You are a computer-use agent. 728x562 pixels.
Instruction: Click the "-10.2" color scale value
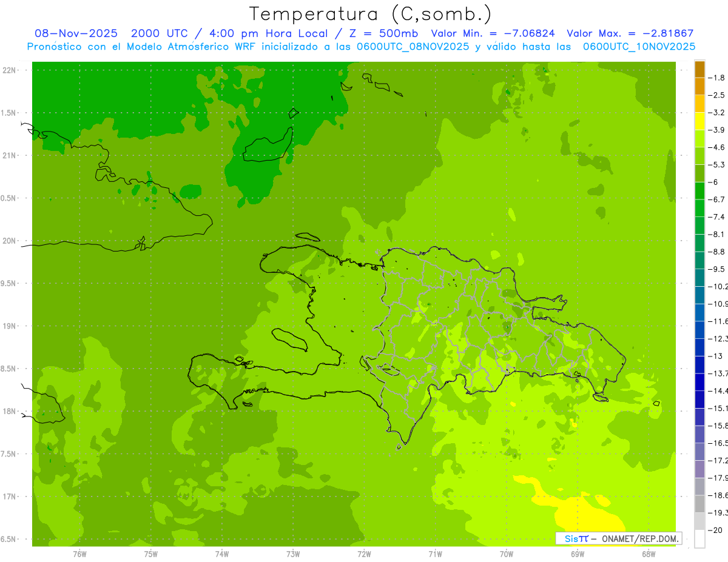pyautogui.click(x=718, y=286)
